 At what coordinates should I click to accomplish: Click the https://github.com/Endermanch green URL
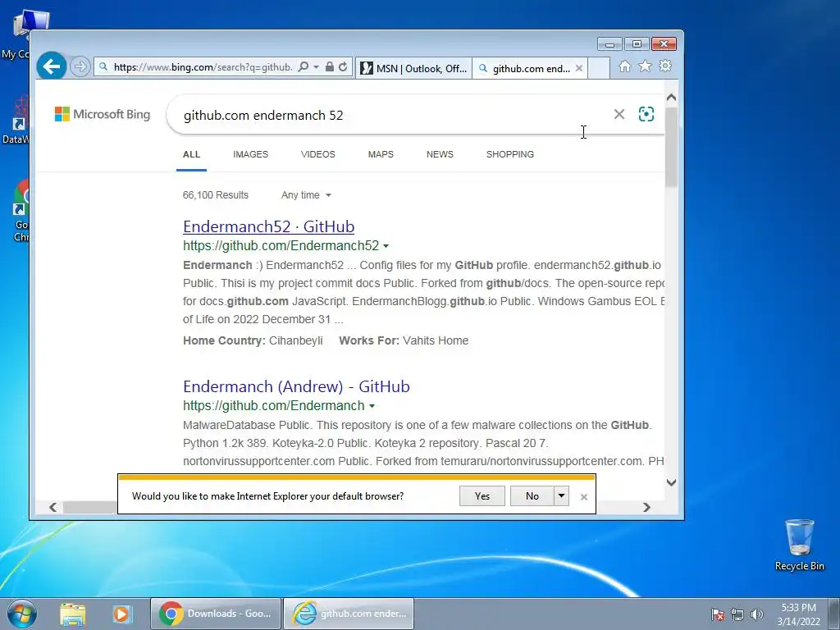click(x=274, y=405)
